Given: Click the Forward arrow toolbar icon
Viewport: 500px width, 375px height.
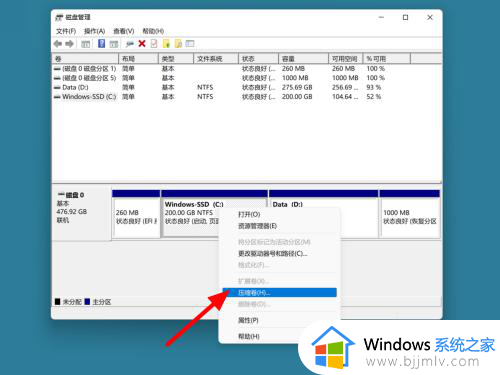Looking at the screenshot, I should 69,44.
